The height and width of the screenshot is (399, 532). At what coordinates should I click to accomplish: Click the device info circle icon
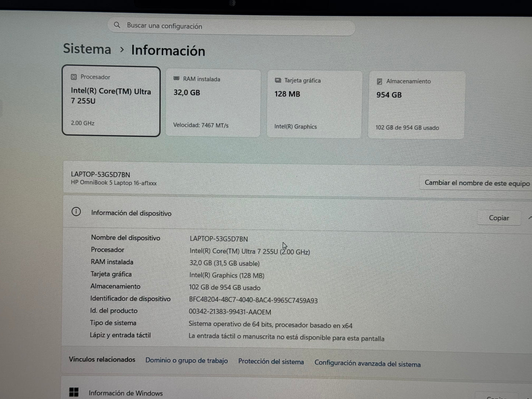[x=76, y=212]
